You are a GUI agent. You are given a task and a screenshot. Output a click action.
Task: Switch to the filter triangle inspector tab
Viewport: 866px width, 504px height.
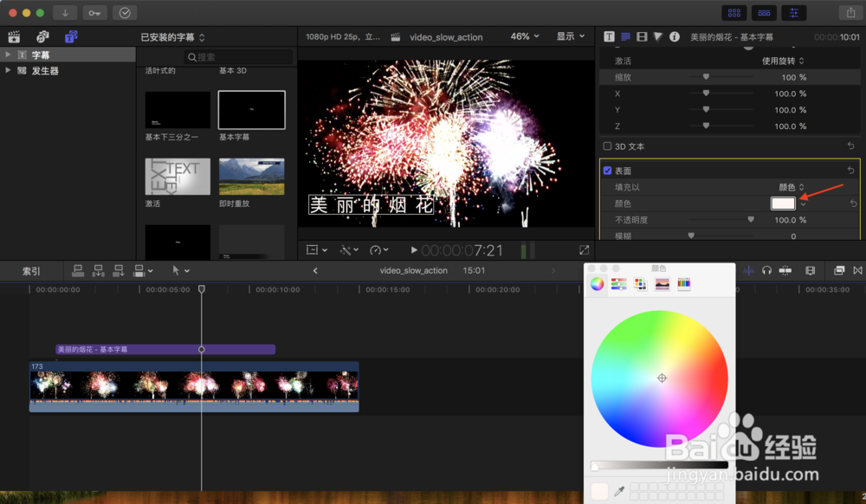click(x=658, y=37)
